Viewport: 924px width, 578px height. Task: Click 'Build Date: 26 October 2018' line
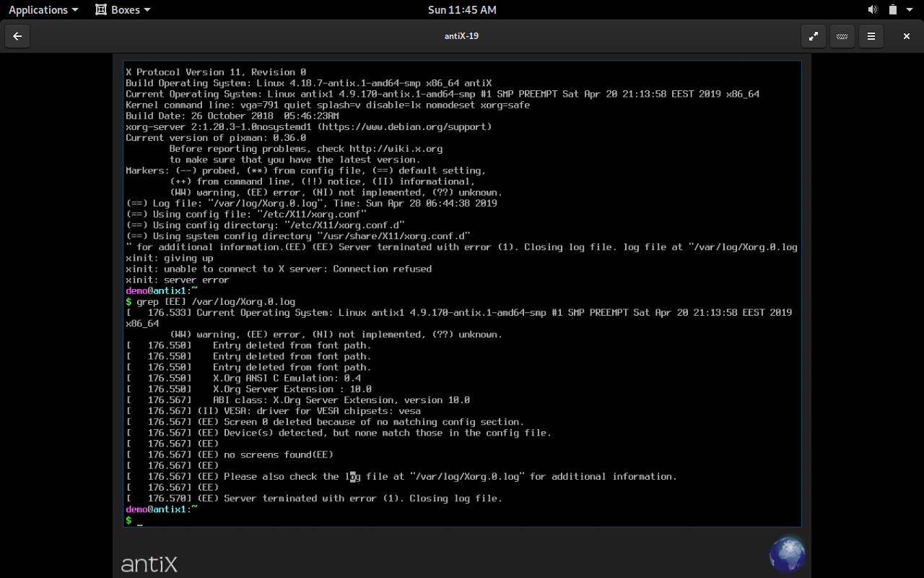(232, 116)
